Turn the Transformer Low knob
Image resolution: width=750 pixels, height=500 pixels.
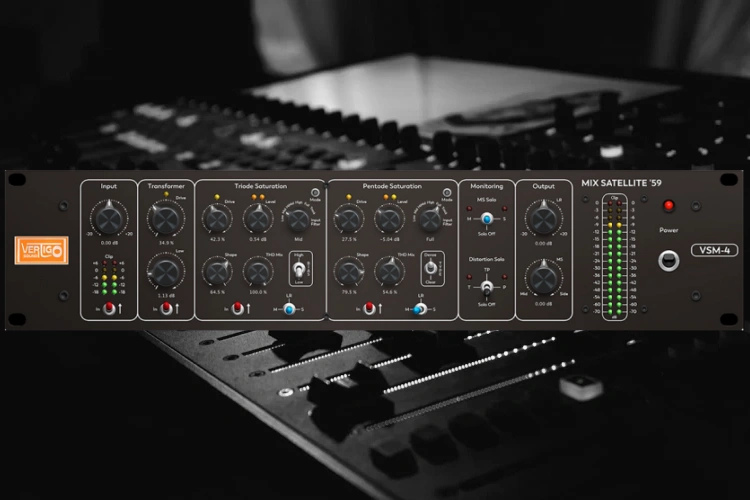click(166, 272)
